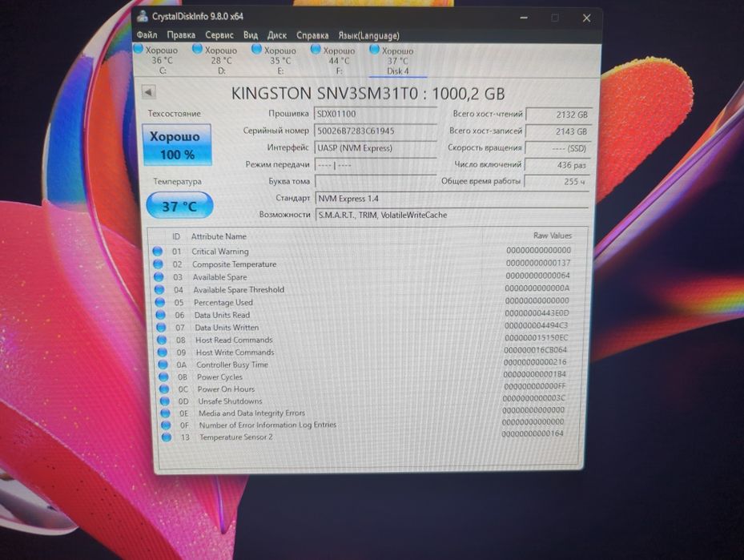The image size is (744, 560).
Task: Open the Справка menu
Action: click(312, 35)
